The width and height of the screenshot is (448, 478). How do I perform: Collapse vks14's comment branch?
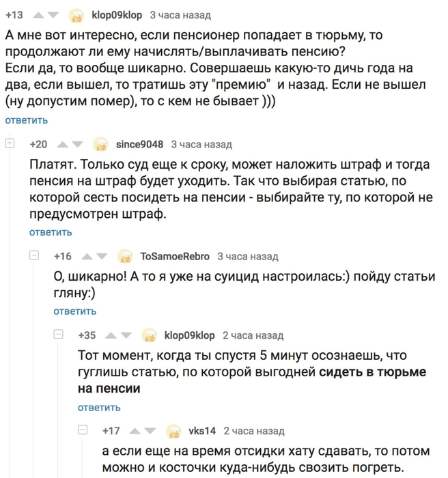coord(83,430)
